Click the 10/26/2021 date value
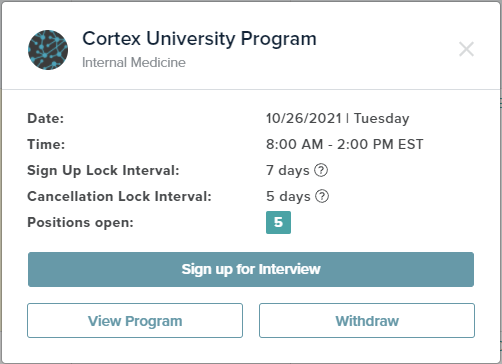502x364 pixels. coord(304,118)
